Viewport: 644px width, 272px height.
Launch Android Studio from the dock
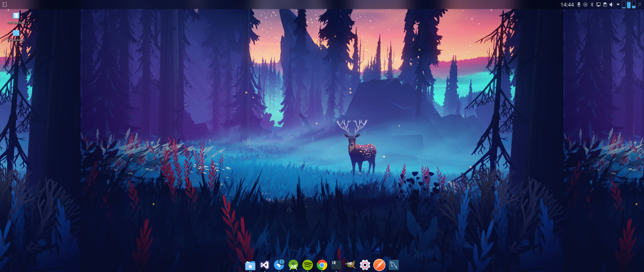click(293, 265)
